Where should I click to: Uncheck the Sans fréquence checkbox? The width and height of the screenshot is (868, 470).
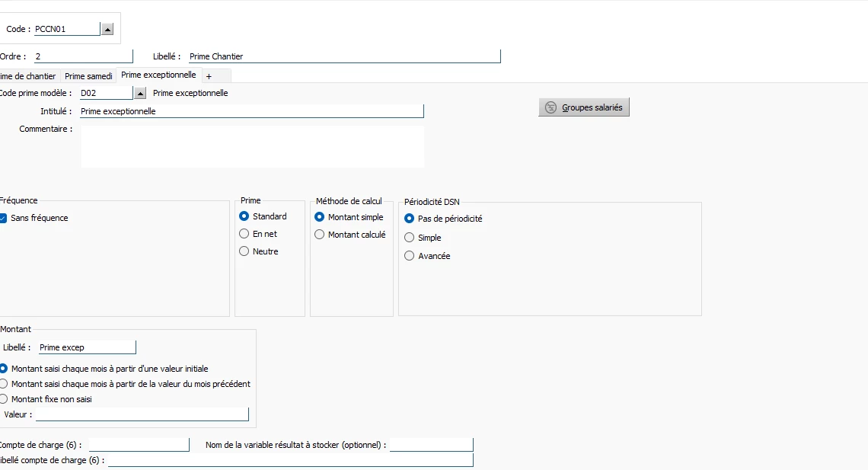4,218
